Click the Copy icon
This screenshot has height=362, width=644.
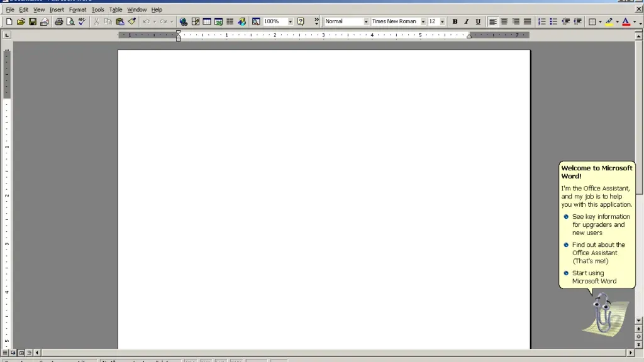click(108, 22)
